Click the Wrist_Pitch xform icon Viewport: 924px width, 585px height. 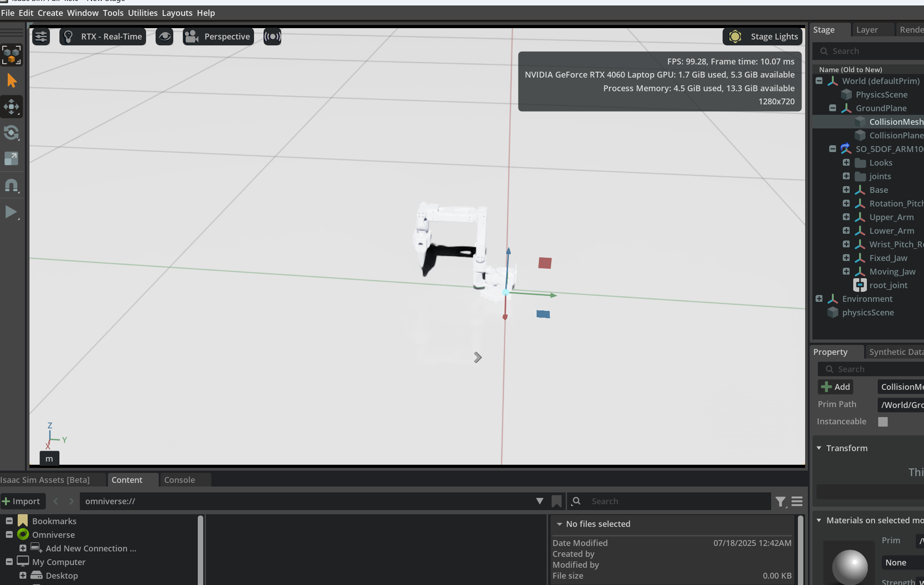click(x=860, y=244)
